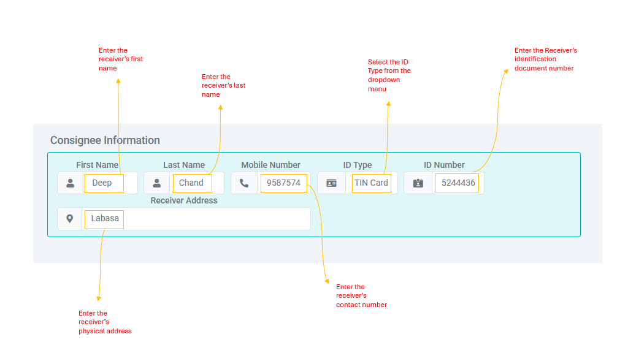Open the ID Type dropdown showing TIN Card
The width and height of the screenshot is (628, 364).
click(x=371, y=183)
